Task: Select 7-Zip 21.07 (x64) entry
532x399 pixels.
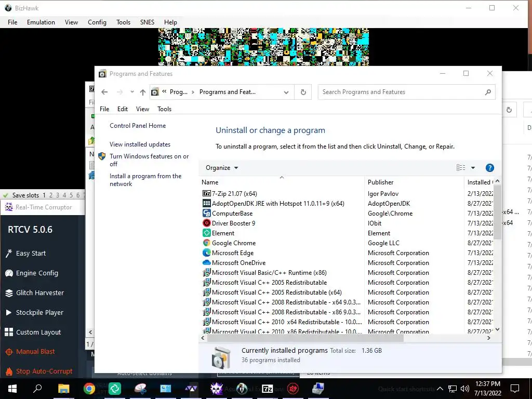Action: (234, 194)
